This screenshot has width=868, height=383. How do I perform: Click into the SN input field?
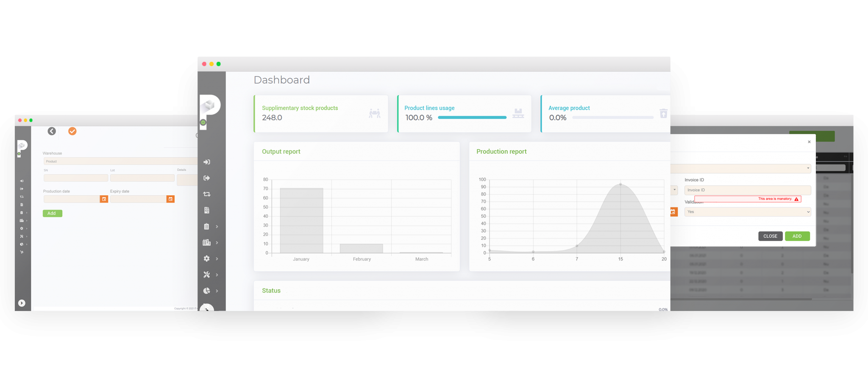coord(76,178)
